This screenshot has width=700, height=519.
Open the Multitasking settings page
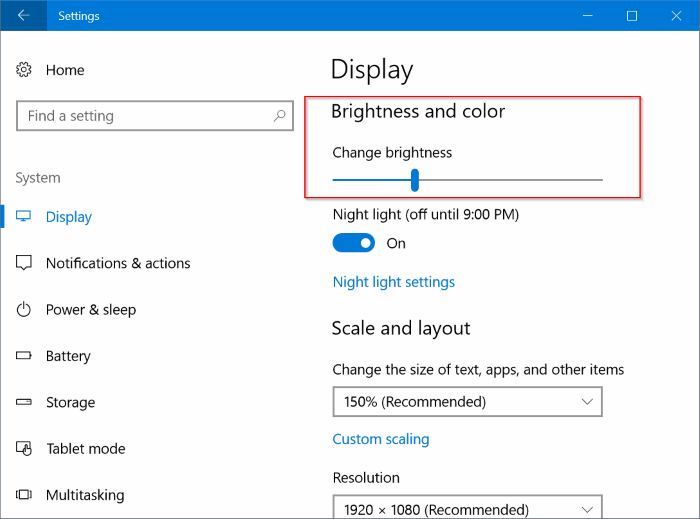(85, 495)
